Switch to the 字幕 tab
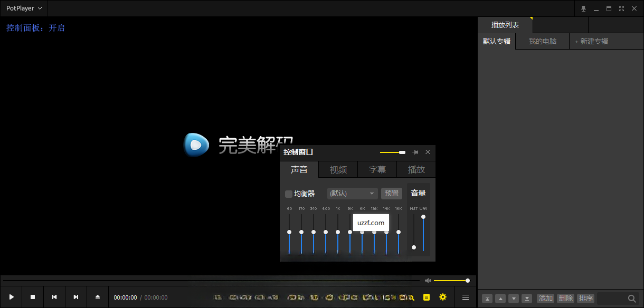The image size is (644, 308). point(377,169)
